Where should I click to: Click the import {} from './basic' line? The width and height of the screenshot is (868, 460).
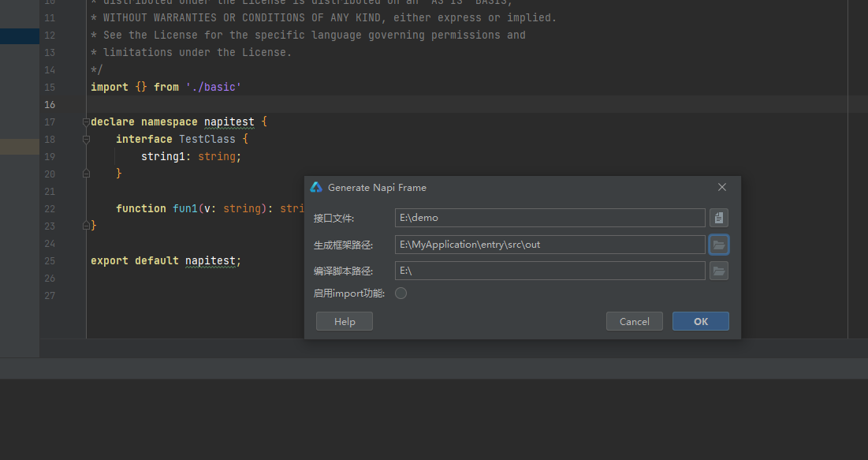coord(166,87)
